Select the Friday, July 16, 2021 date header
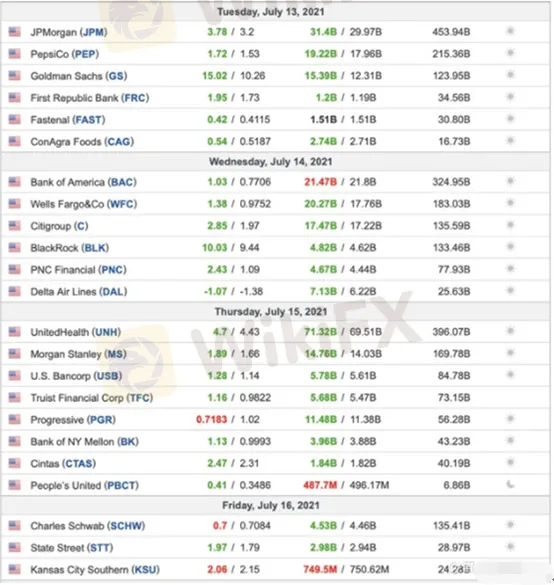Viewport: 554px width, 585px height. click(x=271, y=506)
